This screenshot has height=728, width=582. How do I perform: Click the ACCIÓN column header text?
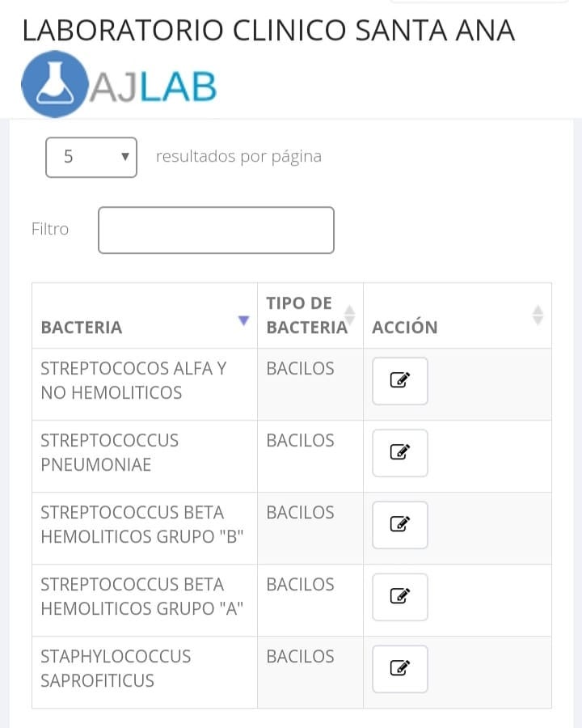[x=405, y=328]
